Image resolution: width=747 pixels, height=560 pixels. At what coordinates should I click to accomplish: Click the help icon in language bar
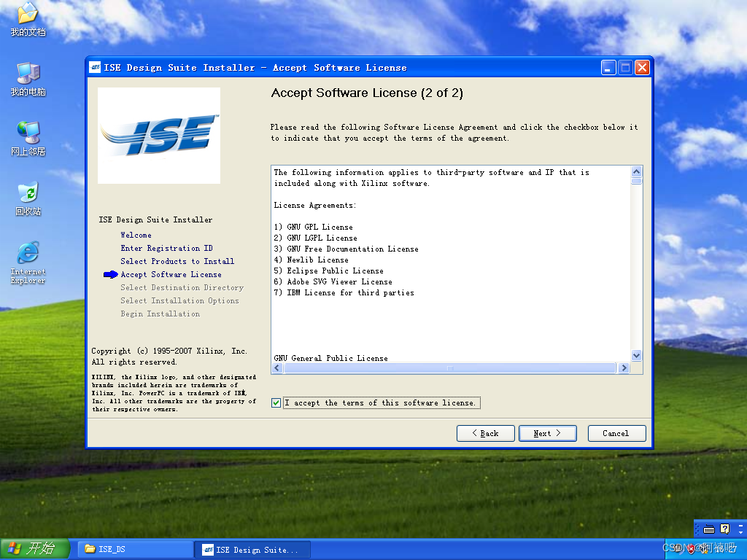click(724, 529)
